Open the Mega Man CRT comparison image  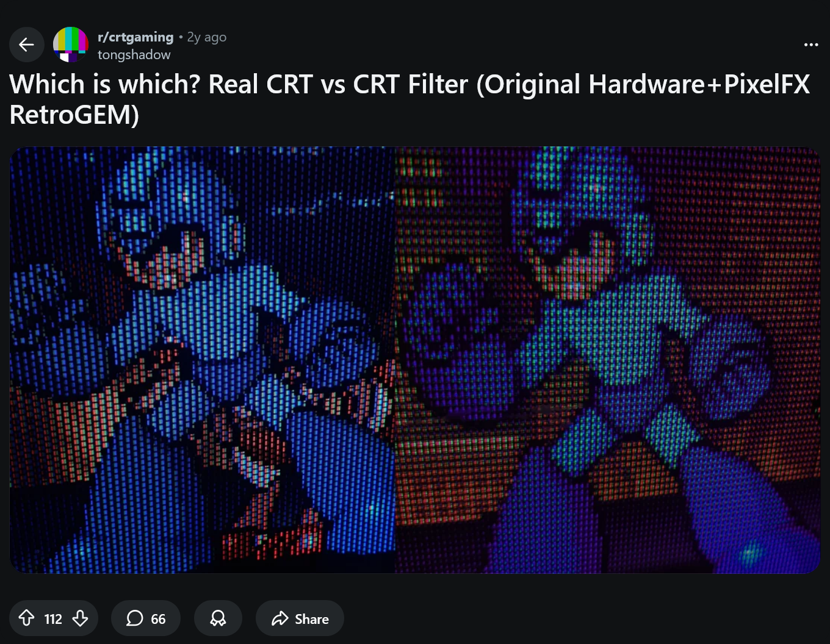tap(415, 360)
